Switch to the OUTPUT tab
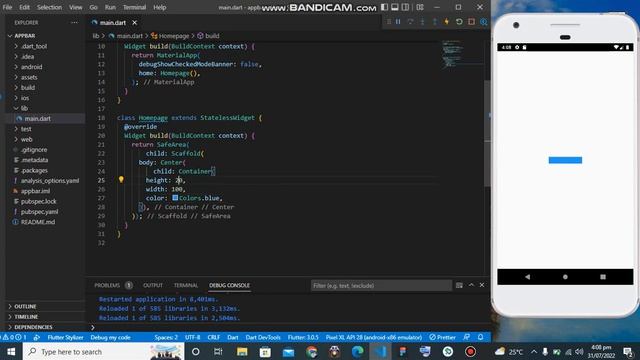 pyautogui.click(x=153, y=285)
